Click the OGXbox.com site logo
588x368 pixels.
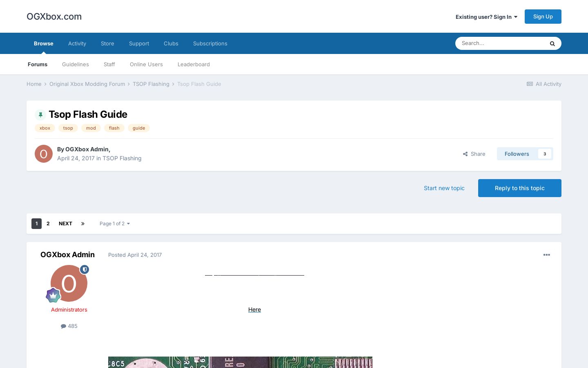tap(54, 17)
